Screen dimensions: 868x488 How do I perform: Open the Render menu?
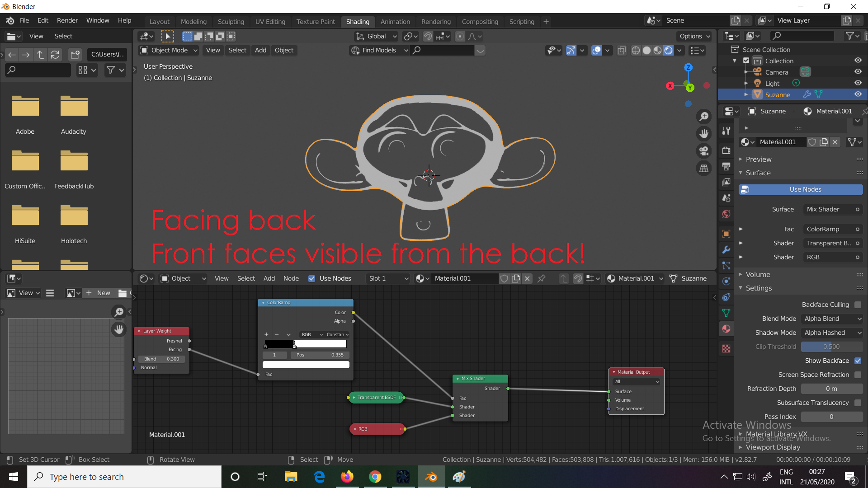click(x=67, y=20)
